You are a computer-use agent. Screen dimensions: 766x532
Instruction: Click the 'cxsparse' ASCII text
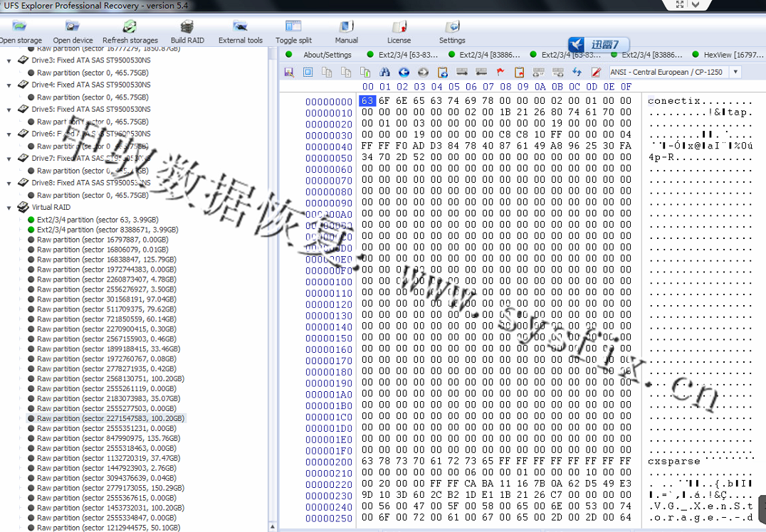(x=673, y=461)
